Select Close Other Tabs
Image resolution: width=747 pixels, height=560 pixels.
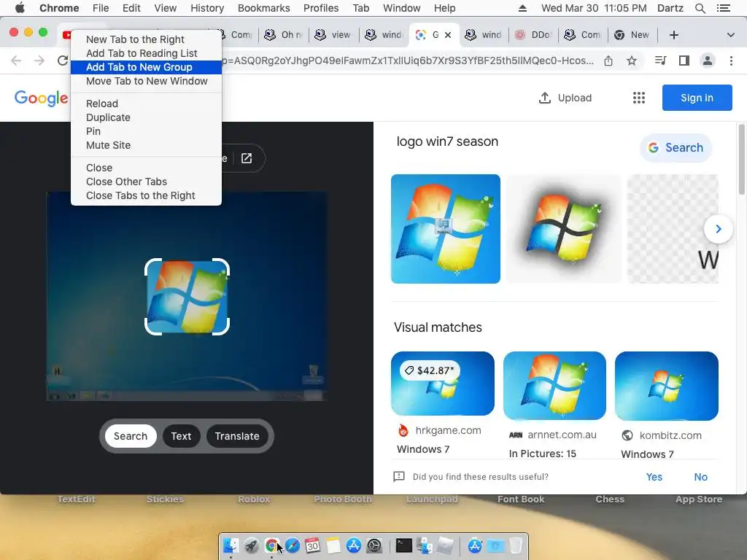pyautogui.click(x=146, y=182)
